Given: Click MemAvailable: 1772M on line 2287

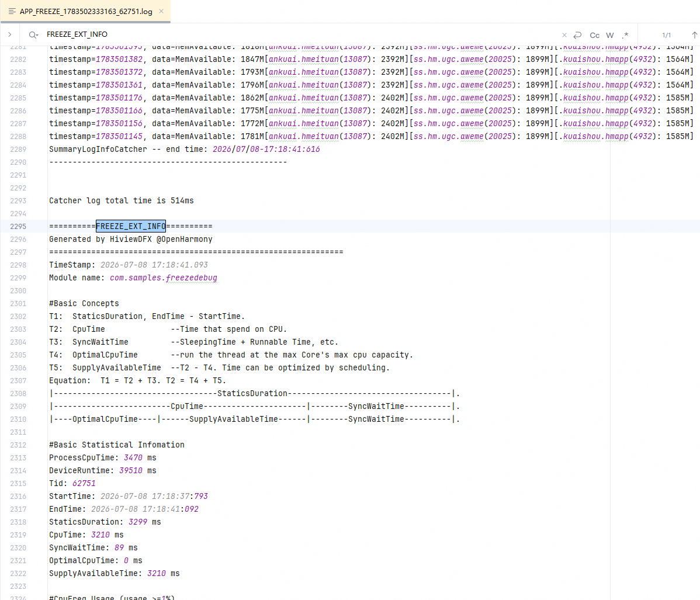Looking at the screenshot, I should coord(220,124).
